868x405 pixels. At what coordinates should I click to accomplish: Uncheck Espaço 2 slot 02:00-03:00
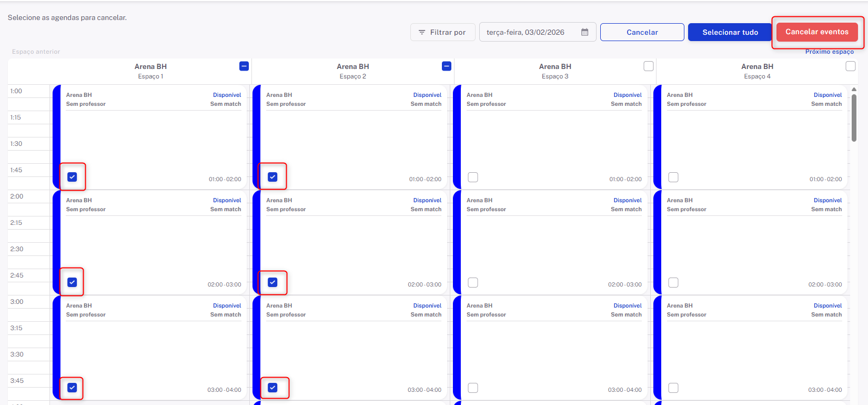coord(272,282)
